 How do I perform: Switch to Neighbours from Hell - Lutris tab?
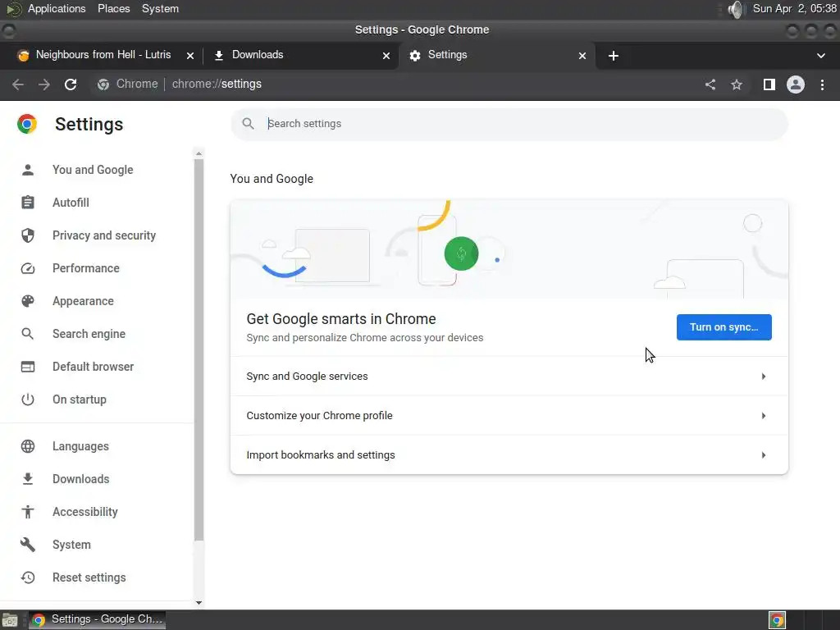[103, 55]
